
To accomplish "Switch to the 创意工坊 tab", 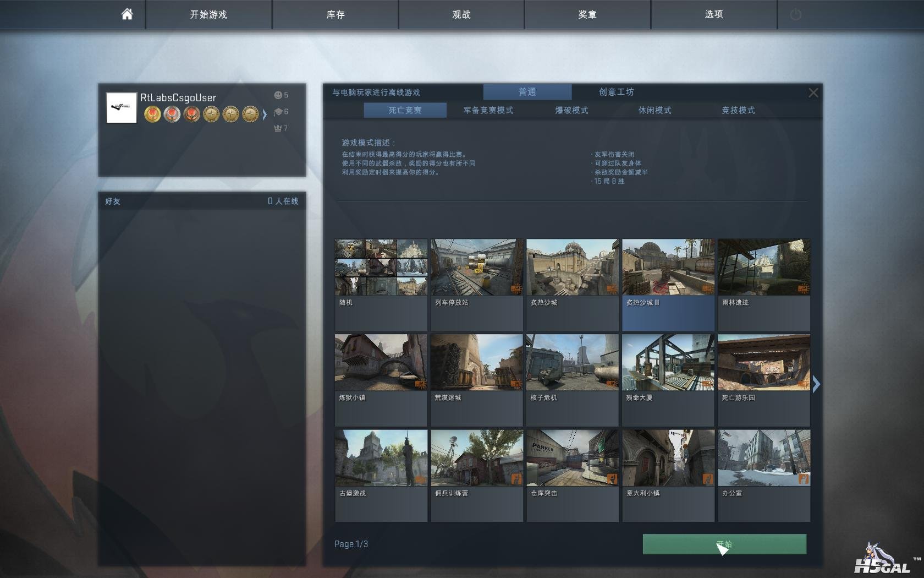I will [x=616, y=92].
